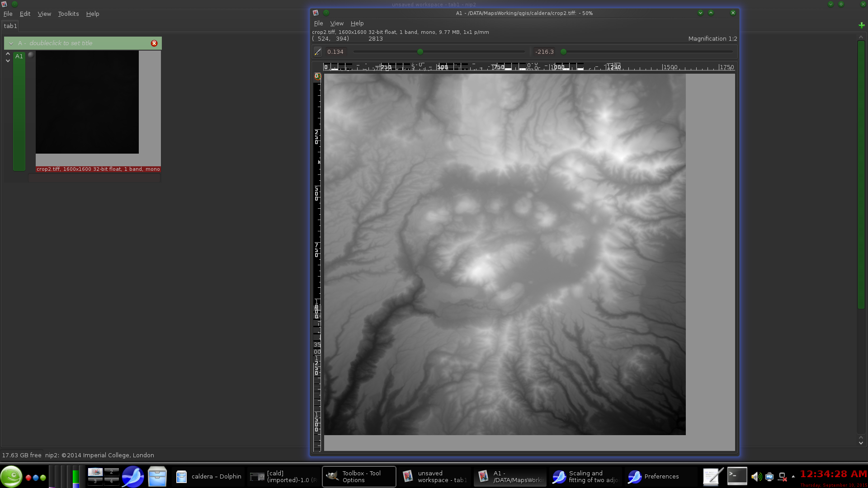Switch to virtual desktop 1

tap(95, 471)
